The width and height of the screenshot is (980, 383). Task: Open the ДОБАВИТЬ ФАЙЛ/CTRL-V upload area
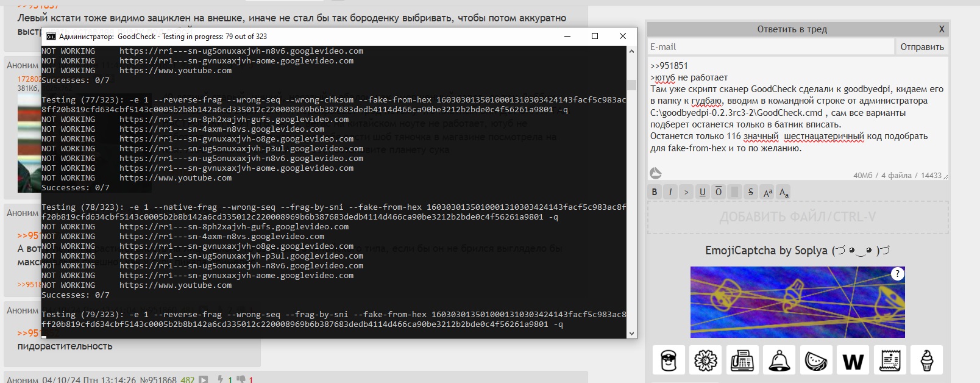pos(798,217)
